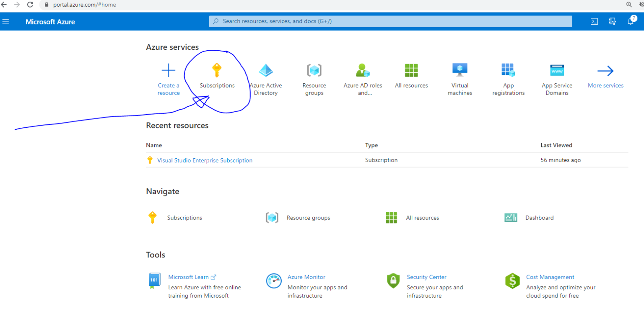Image resolution: width=644 pixels, height=319 pixels.
Task: Open Visual Studio Enterprise Subscription link
Action: pyautogui.click(x=205, y=160)
